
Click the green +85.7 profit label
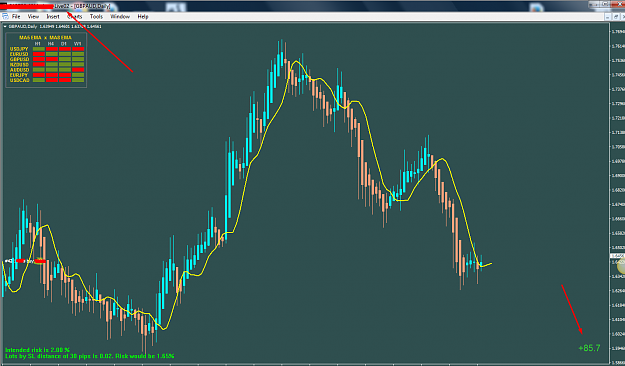click(x=589, y=348)
